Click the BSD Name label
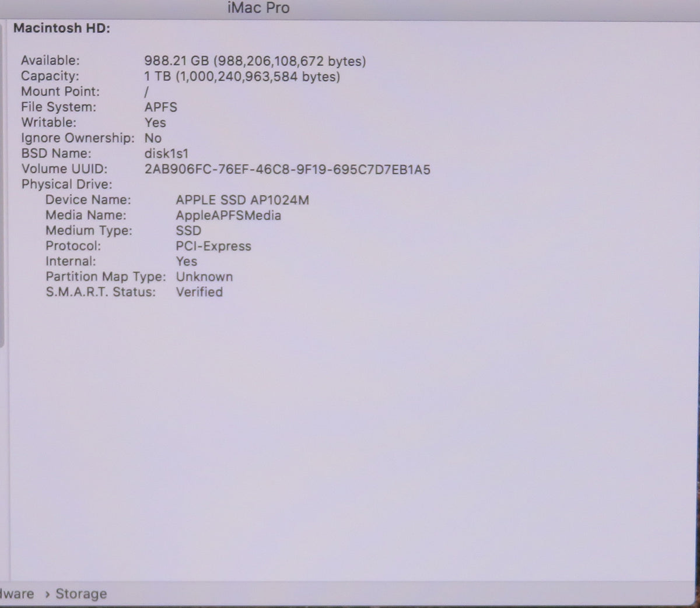The width and height of the screenshot is (700, 608). (56, 153)
